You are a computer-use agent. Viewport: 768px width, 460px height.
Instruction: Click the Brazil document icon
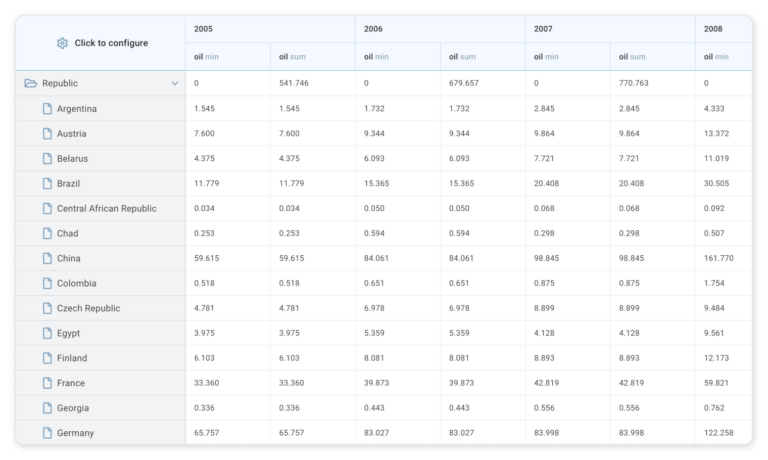click(47, 184)
